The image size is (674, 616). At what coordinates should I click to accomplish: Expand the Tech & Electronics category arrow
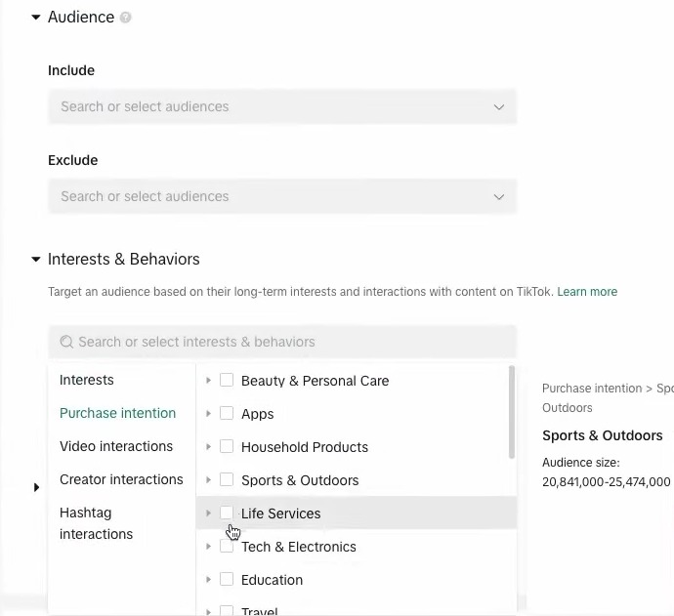(208, 547)
